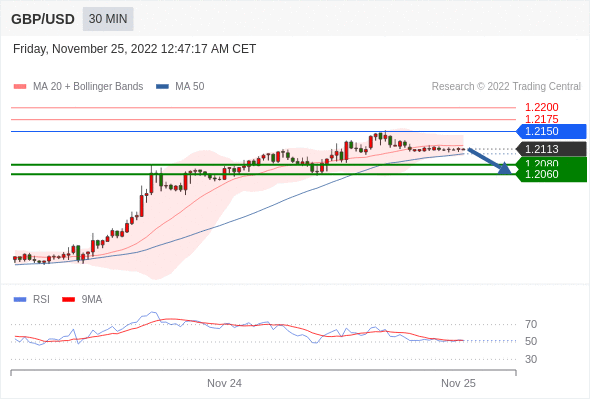Click the GBP/USD pair title
The height and width of the screenshot is (400, 590).
tap(43, 19)
